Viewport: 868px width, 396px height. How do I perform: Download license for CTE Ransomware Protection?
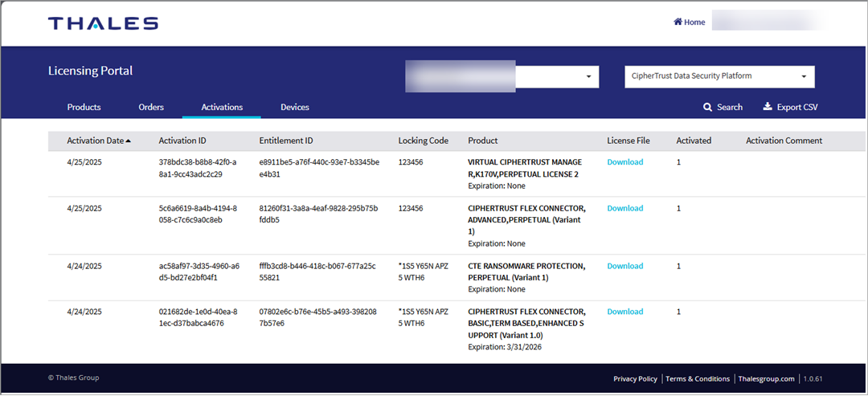[x=624, y=266]
